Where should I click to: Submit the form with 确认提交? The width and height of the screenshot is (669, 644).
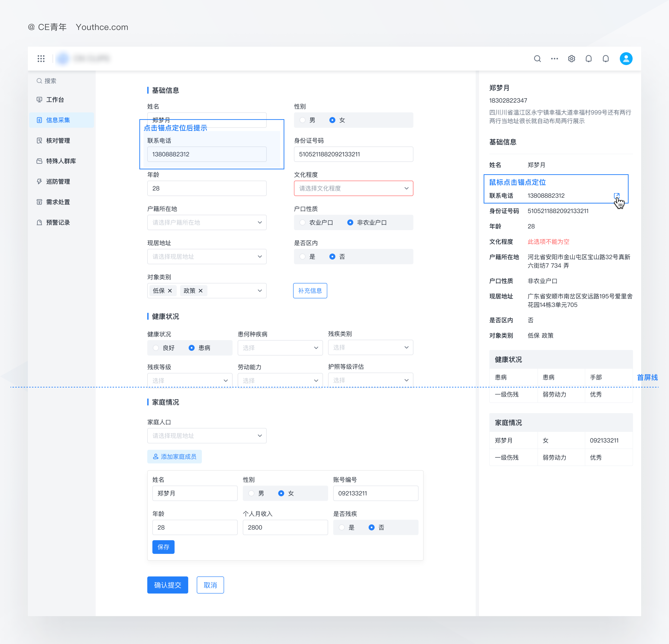click(167, 585)
